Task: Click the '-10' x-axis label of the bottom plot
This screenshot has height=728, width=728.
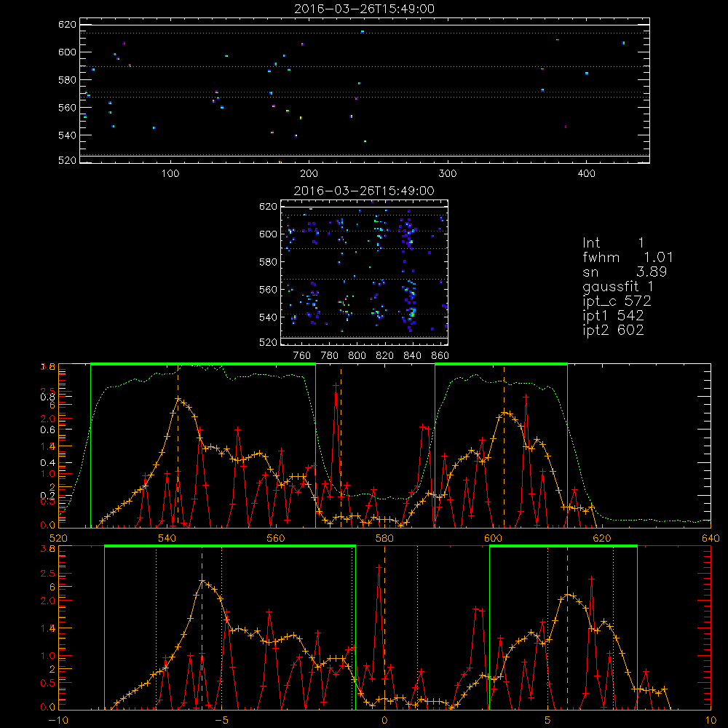Action: [x=58, y=720]
